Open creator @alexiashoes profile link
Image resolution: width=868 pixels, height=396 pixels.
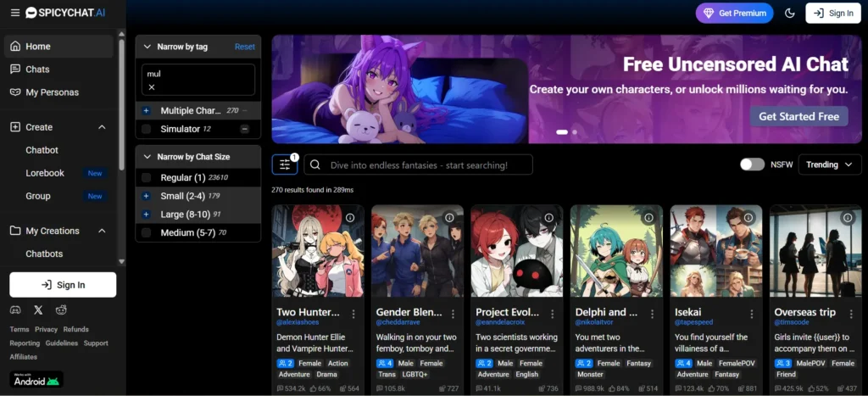(x=298, y=322)
